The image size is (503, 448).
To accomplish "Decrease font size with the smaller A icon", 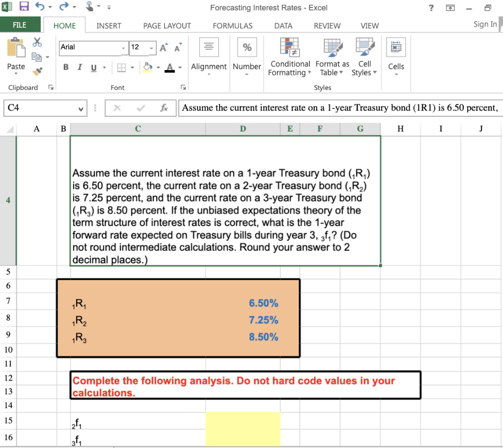I will [x=178, y=48].
